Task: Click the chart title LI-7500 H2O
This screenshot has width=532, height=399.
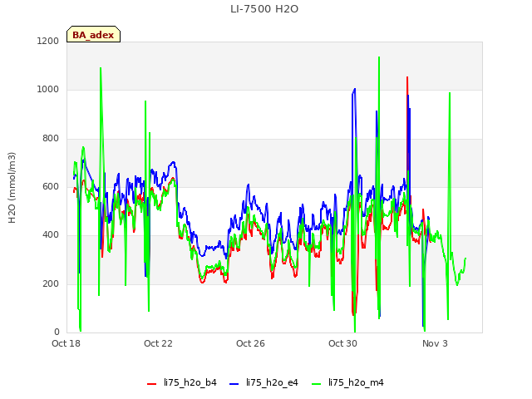Action: [264, 9]
